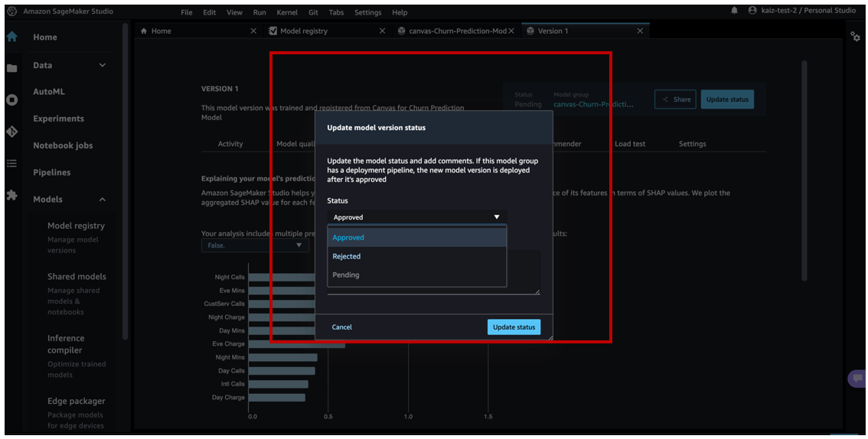Open the Settings menu
This screenshot has height=439, width=868.
tap(367, 12)
